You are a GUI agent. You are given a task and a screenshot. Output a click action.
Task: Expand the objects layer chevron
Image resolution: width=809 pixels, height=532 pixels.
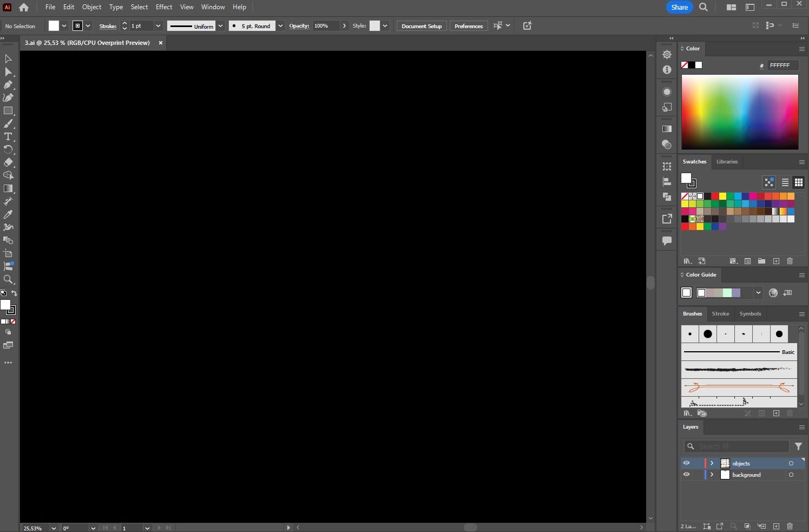713,463
